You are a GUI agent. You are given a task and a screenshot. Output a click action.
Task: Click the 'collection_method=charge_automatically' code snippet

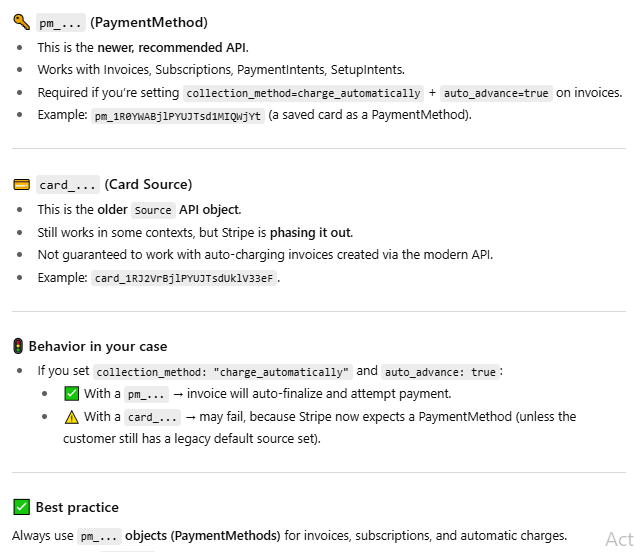coord(303,93)
